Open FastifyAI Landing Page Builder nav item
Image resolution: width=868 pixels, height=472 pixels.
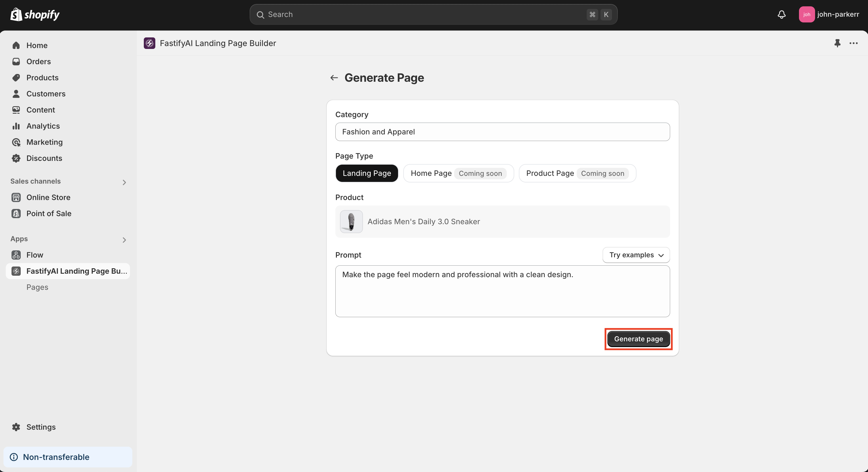[68, 271]
